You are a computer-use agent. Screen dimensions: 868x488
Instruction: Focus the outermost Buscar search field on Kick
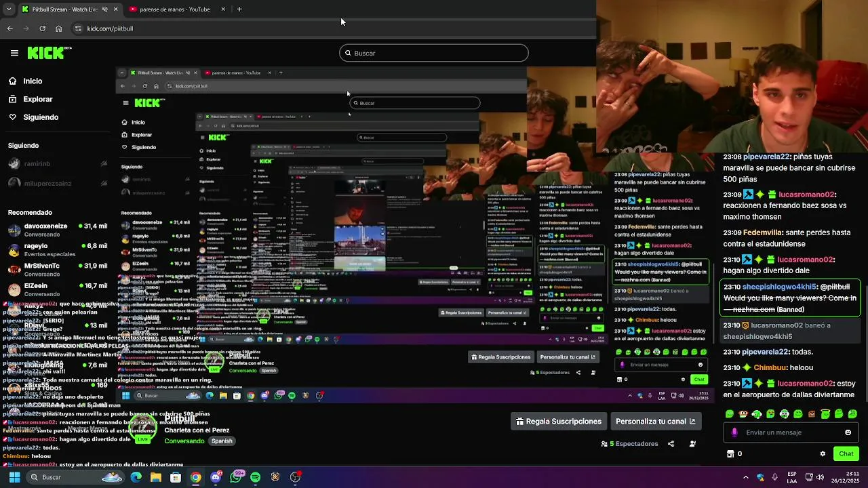[434, 53]
